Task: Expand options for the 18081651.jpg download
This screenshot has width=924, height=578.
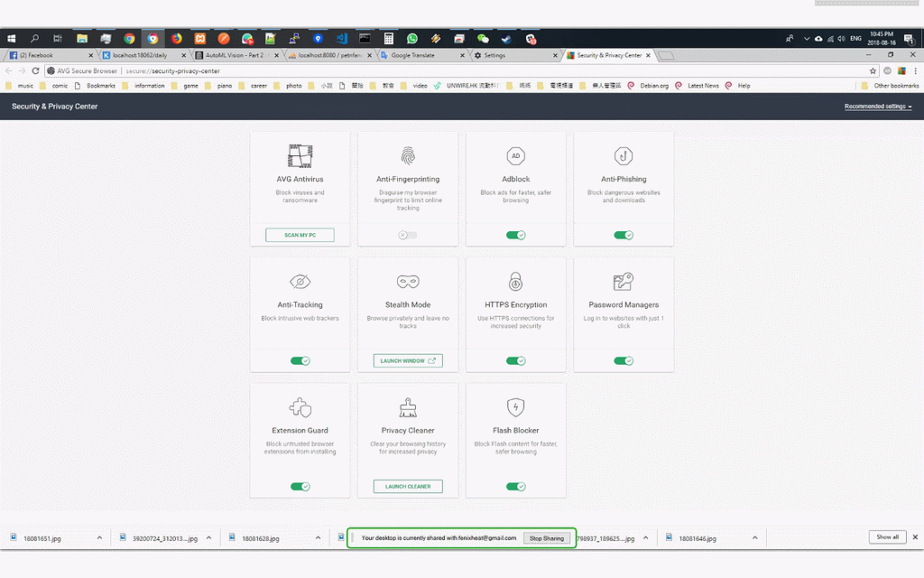Action: coord(99,537)
